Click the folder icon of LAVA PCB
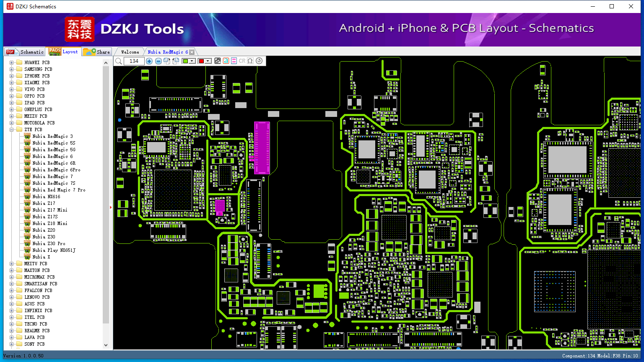Screen dimensions: 644x362 tap(19, 337)
